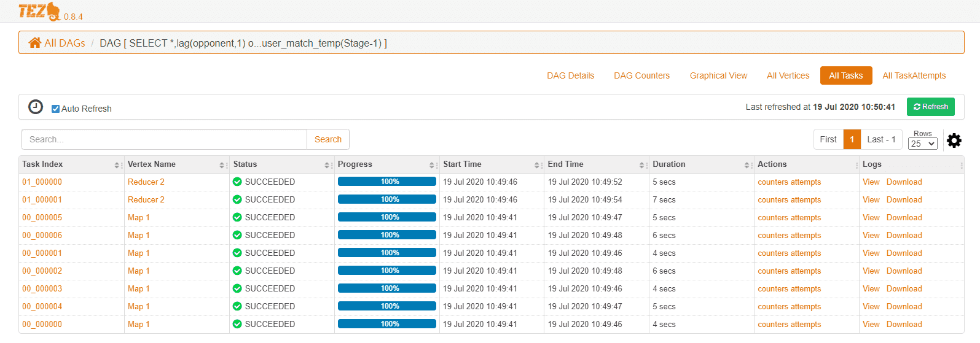Click the Tez logo icon

click(x=39, y=11)
